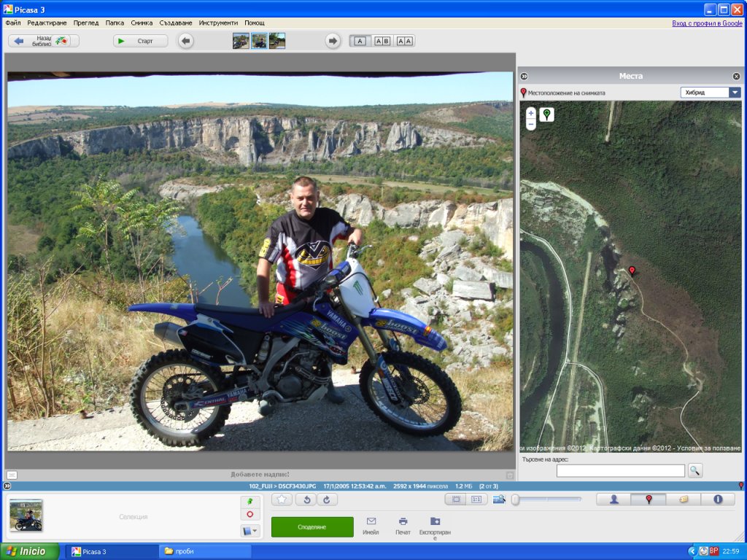Click BP language indicator in system tray
Screen dimensions: 747x560
coord(713,551)
